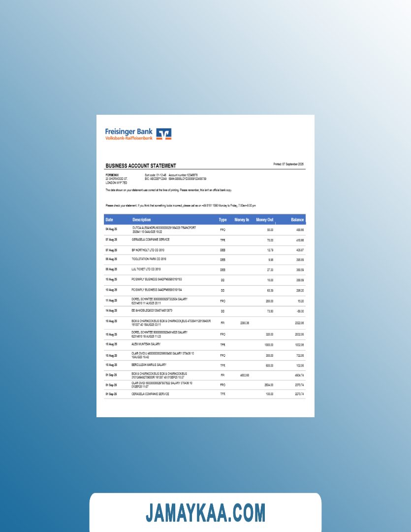Click the FORMONIX account holder name

pos(112,175)
